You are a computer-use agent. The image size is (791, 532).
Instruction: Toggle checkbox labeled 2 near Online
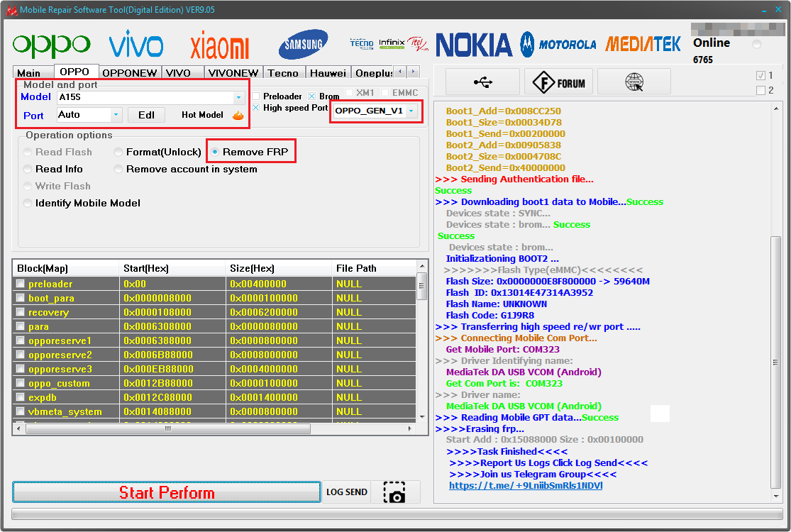point(760,90)
